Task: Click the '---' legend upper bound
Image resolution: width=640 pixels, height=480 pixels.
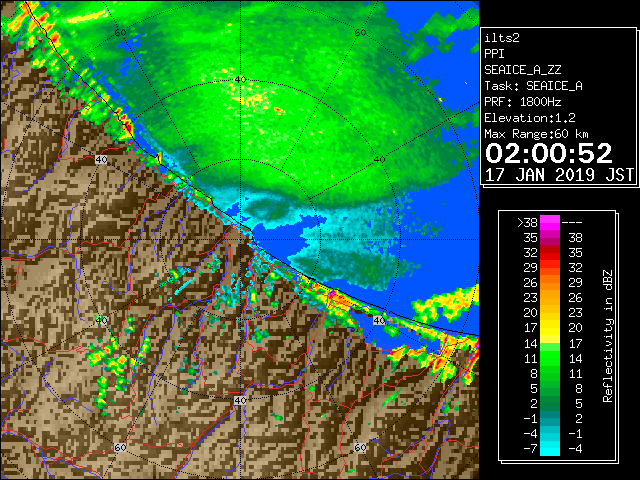Action: (572, 223)
